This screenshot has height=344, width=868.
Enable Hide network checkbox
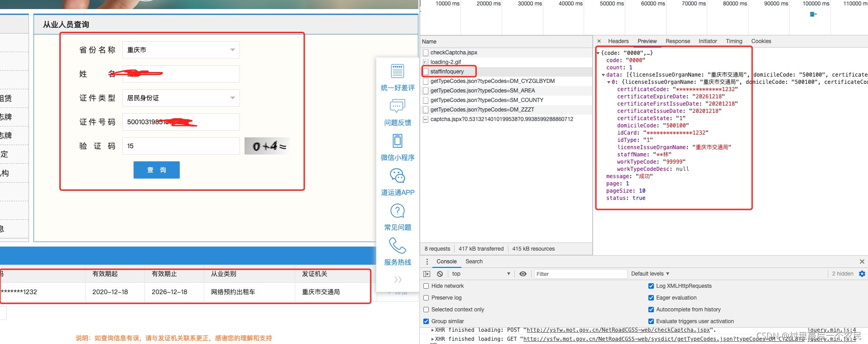coord(426,286)
